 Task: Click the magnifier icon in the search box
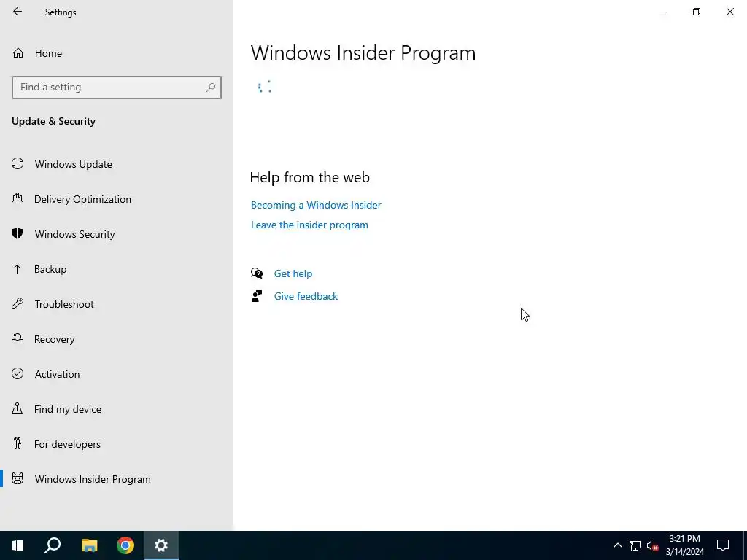211,87
